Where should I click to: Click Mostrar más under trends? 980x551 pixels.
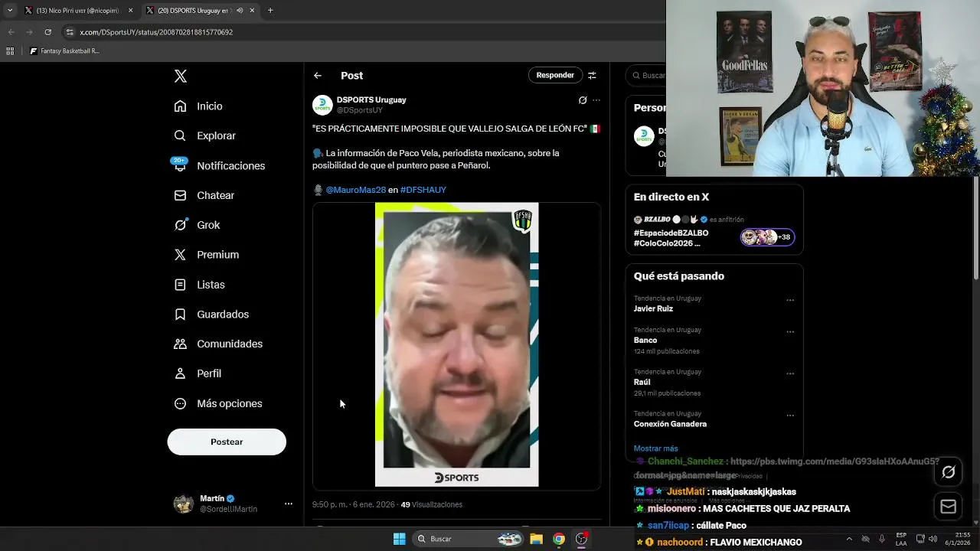(x=655, y=448)
